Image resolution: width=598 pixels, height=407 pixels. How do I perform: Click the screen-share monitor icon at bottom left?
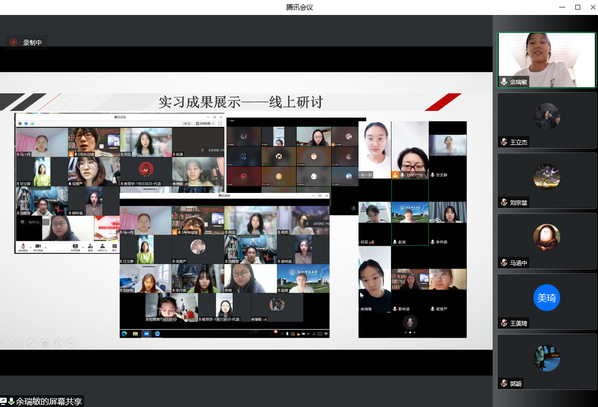click(3, 401)
